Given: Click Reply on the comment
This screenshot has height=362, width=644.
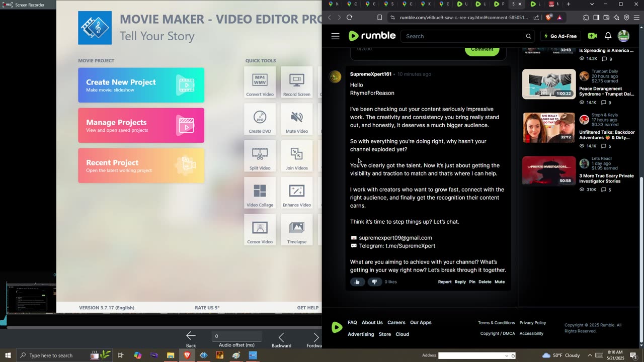Looking at the screenshot, I should (x=460, y=282).
